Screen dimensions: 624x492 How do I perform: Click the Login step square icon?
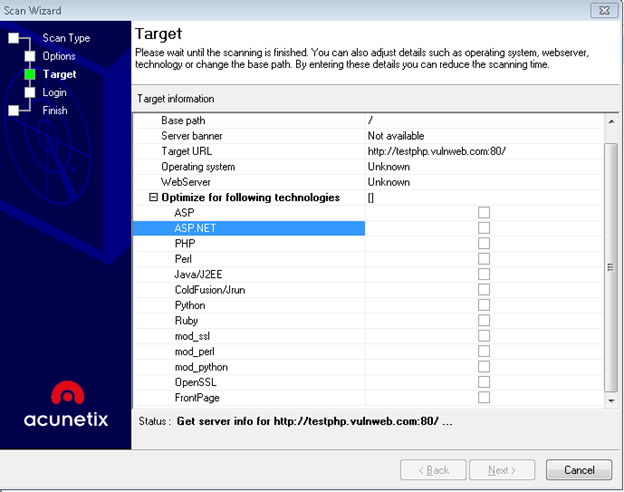coord(30,92)
